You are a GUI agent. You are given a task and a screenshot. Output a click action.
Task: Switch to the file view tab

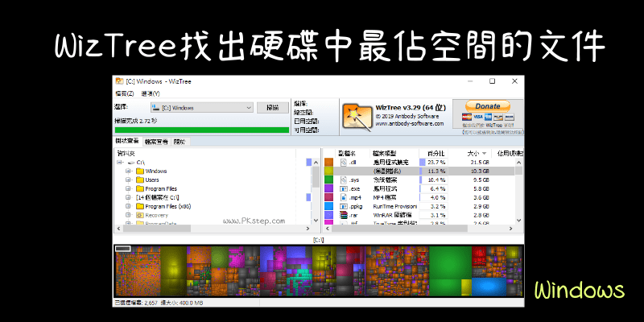click(x=156, y=142)
